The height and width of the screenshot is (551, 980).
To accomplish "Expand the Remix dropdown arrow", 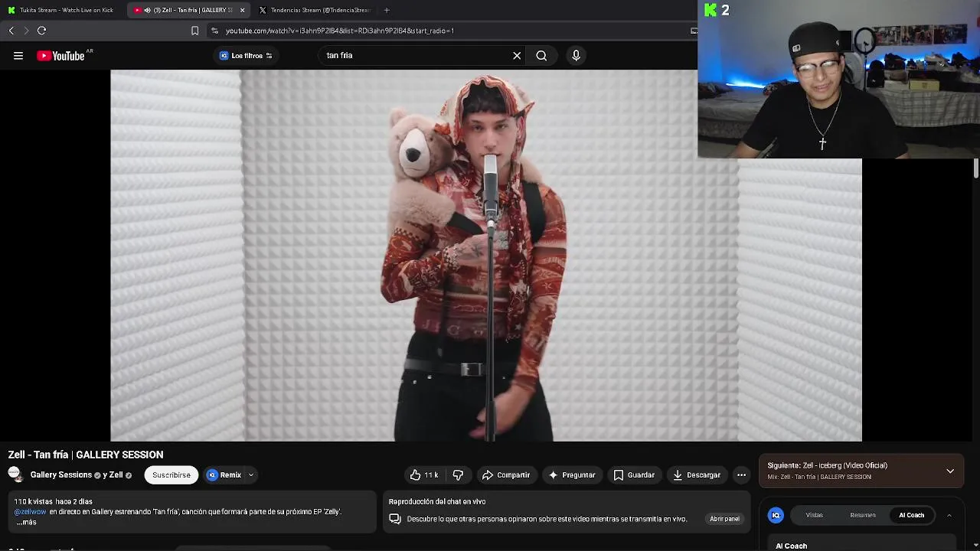I will [x=250, y=475].
